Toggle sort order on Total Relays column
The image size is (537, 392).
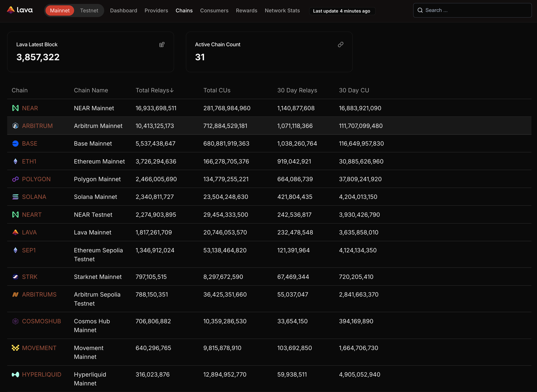point(155,90)
